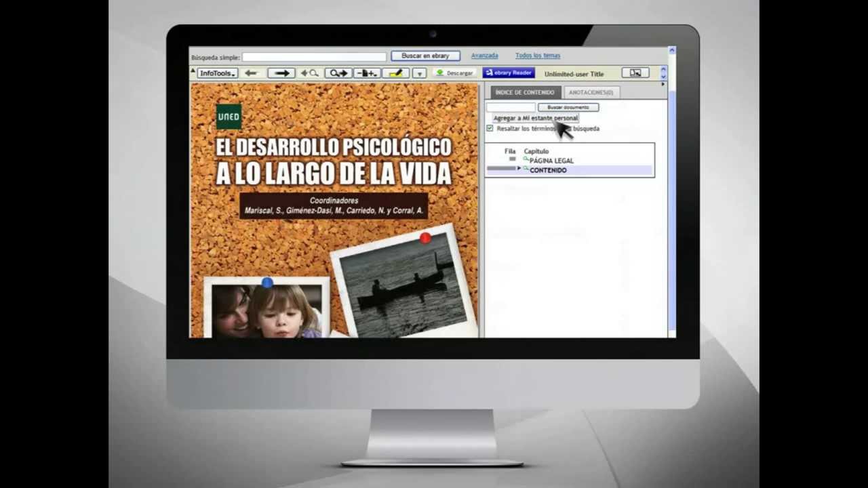Select the CONTENIDO chapter row
Screen dimensions: 868x488
[570, 170]
